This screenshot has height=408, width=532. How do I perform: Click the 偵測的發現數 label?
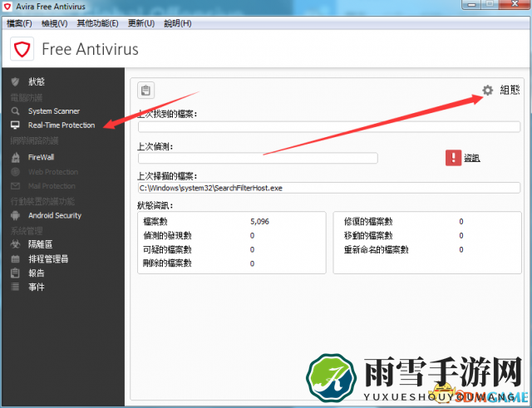[x=167, y=235]
